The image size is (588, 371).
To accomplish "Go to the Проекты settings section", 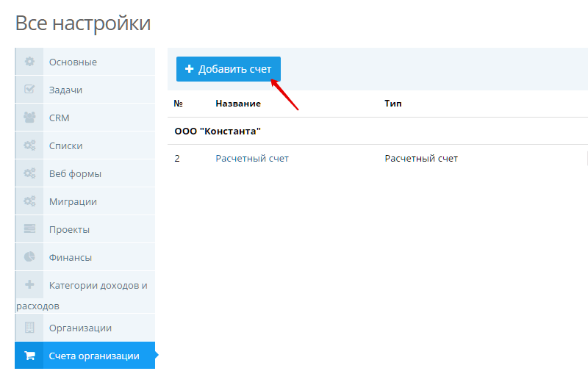I will click(69, 229).
